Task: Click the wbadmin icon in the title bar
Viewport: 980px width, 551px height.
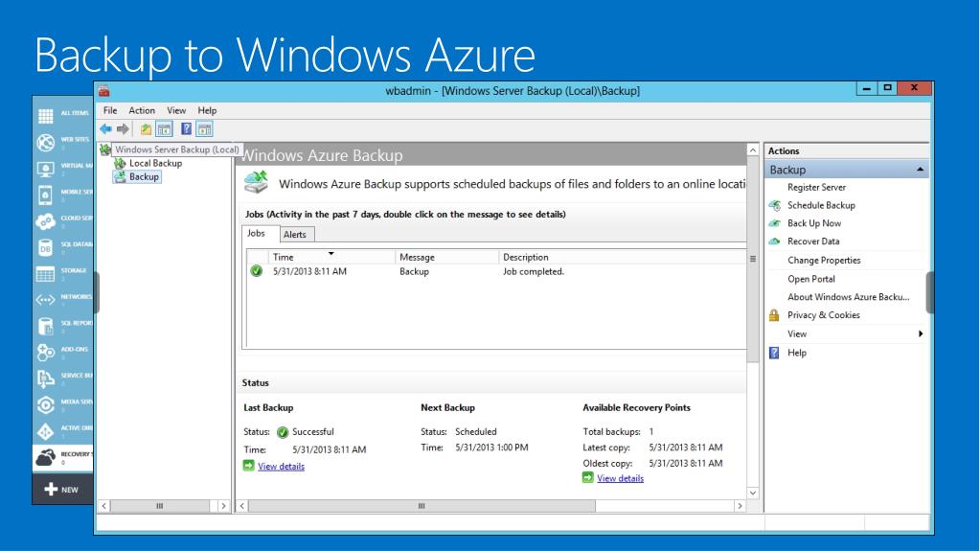Action: [x=103, y=91]
